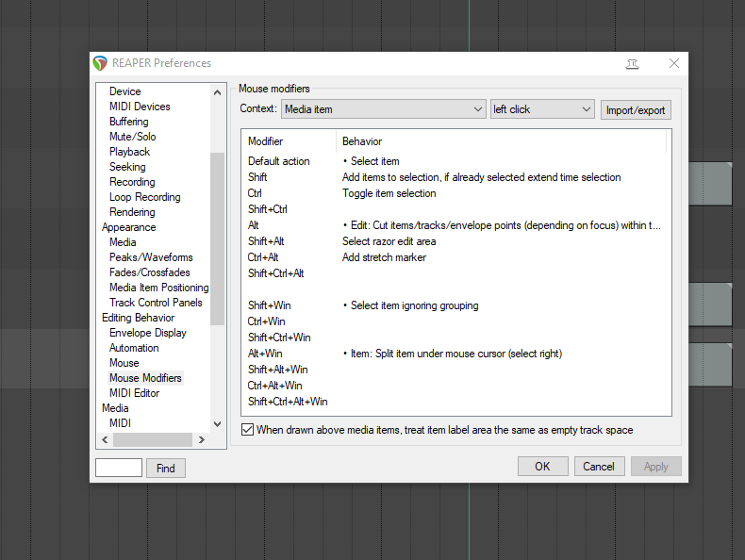Select the Shift+Win modifier row

coord(456,305)
